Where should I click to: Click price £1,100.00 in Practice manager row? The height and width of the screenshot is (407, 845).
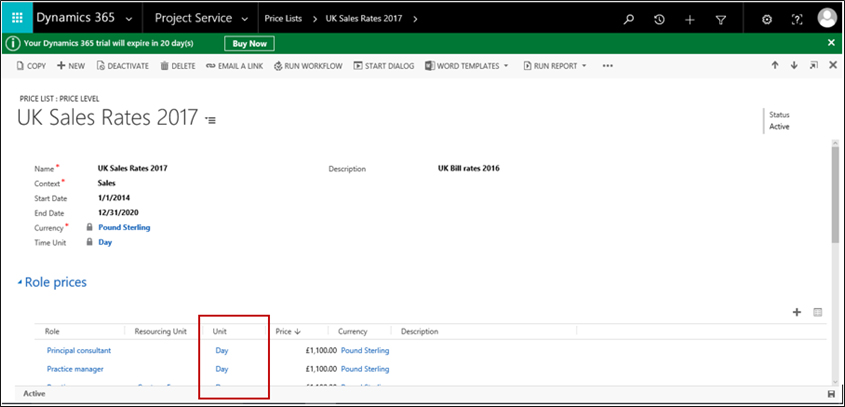[321, 369]
